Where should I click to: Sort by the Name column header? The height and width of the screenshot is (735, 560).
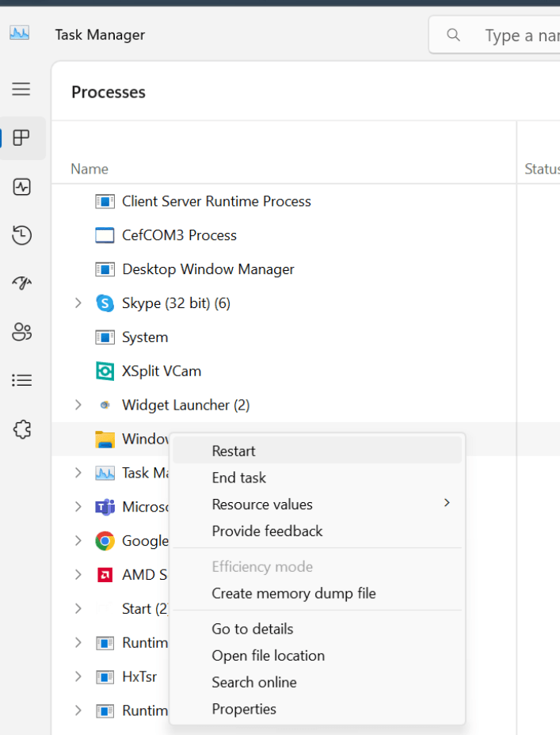(90, 169)
